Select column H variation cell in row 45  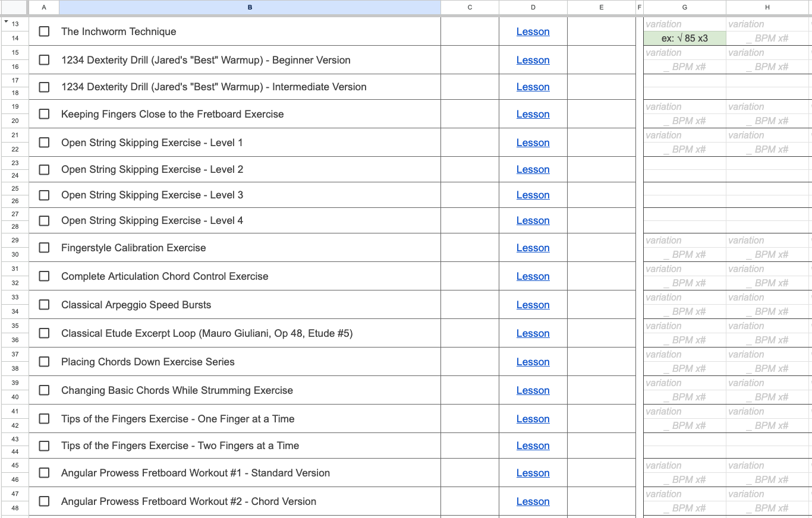(767, 465)
